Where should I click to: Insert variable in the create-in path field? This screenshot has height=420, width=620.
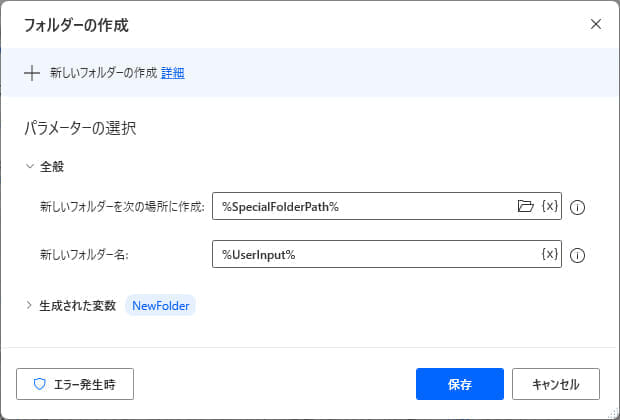(550, 206)
